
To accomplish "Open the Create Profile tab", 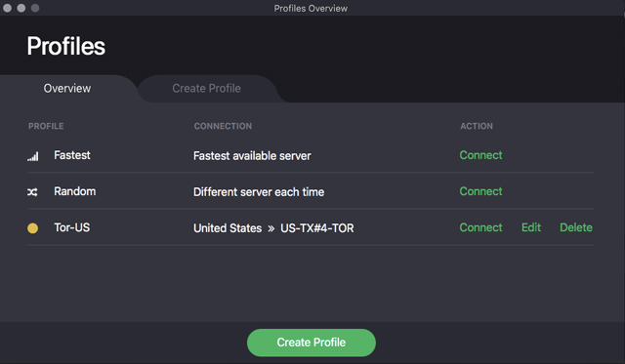I will coord(206,89).
